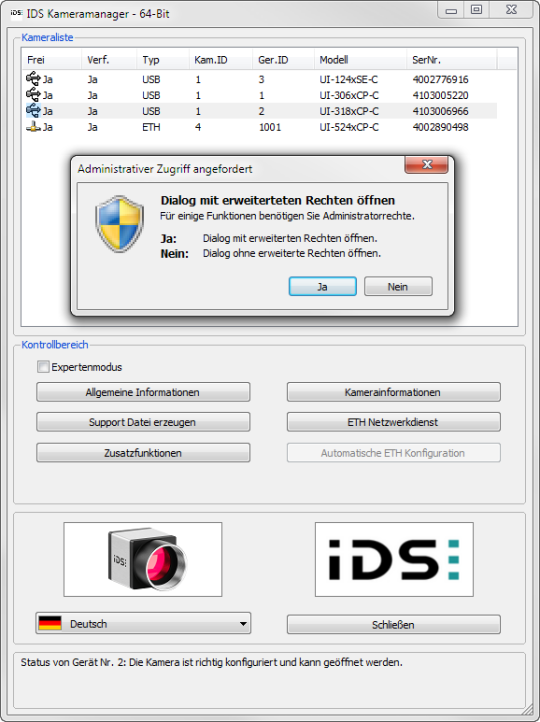Click the ETH type cell
Viewport: 540px width, 722px height.
click(x=151, y=127)
